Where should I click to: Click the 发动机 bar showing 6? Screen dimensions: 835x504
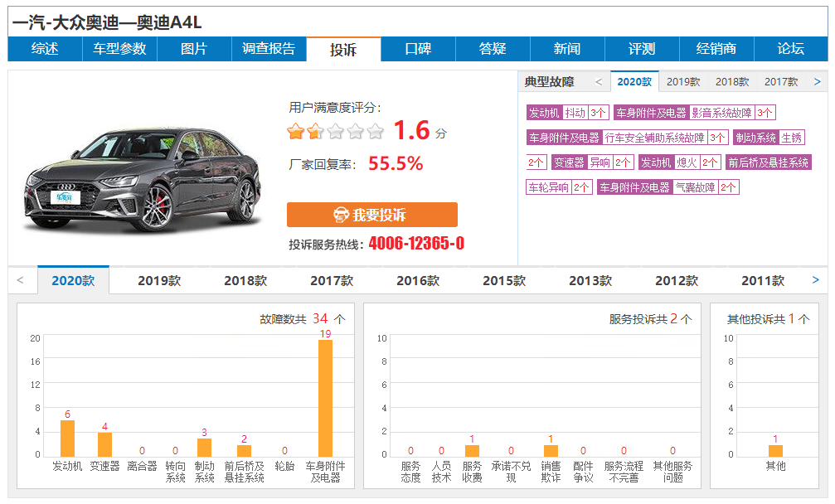pos(68,439)
